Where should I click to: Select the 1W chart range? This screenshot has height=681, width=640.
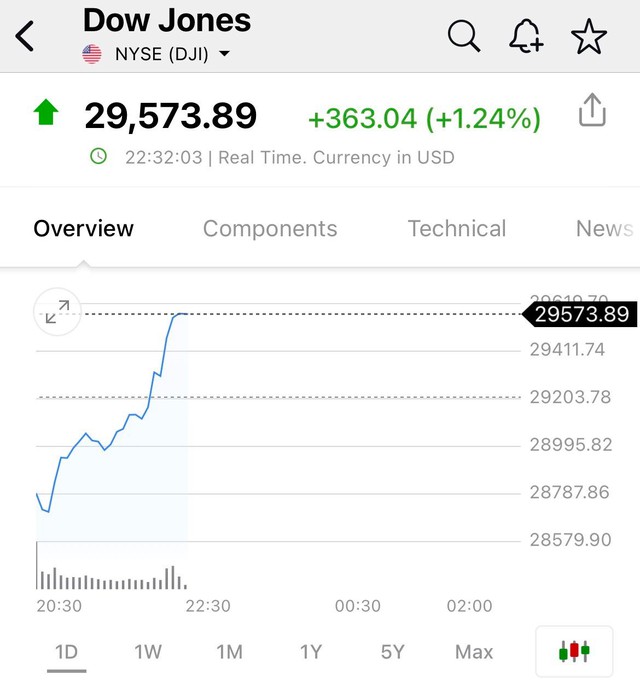point(148,652)
